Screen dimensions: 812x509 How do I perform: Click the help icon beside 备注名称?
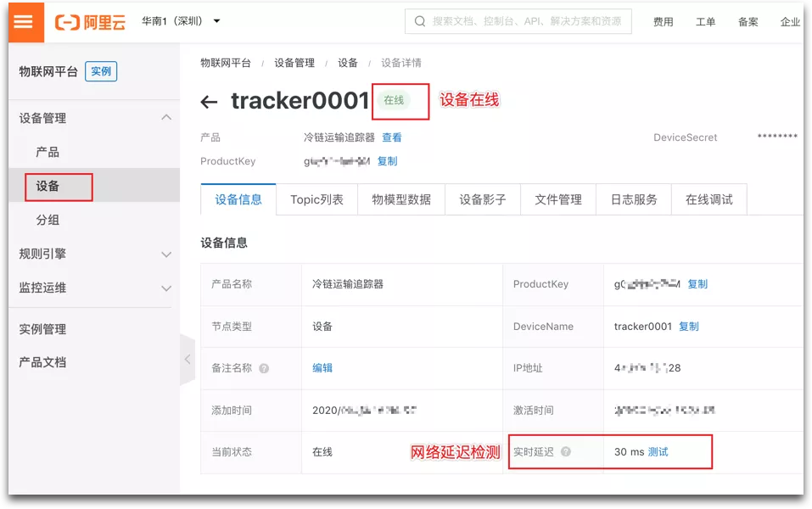pos(264,369)
